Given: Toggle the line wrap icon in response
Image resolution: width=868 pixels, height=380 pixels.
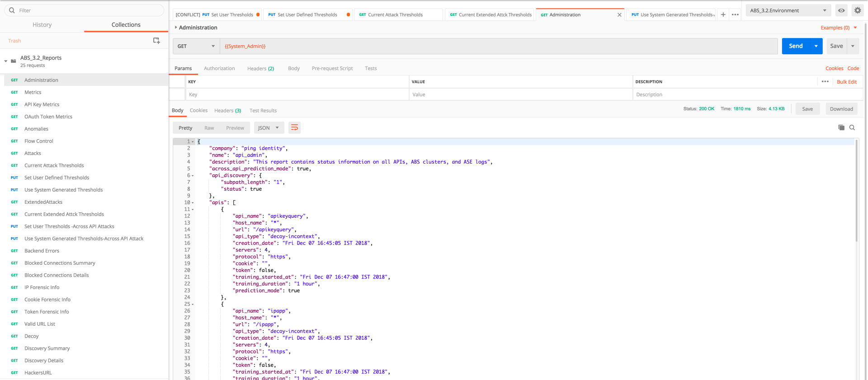Looking at the screenshot, I should pos(294,128).
